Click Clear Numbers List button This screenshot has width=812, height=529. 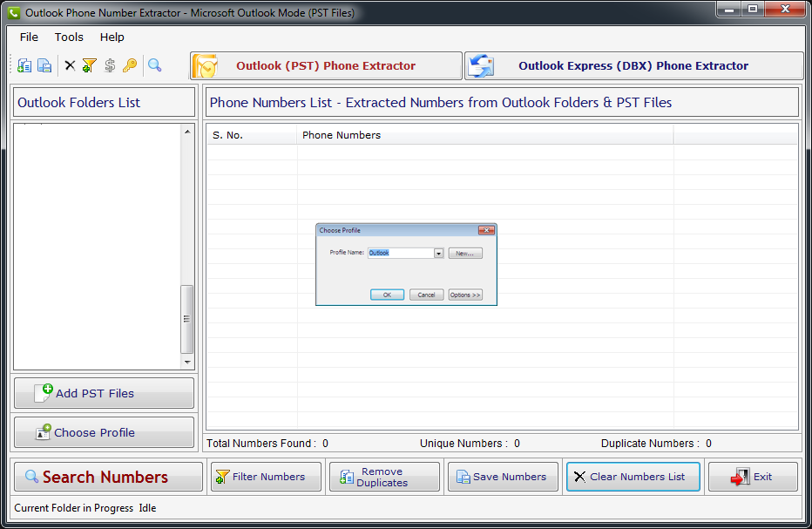pos(633,477)
